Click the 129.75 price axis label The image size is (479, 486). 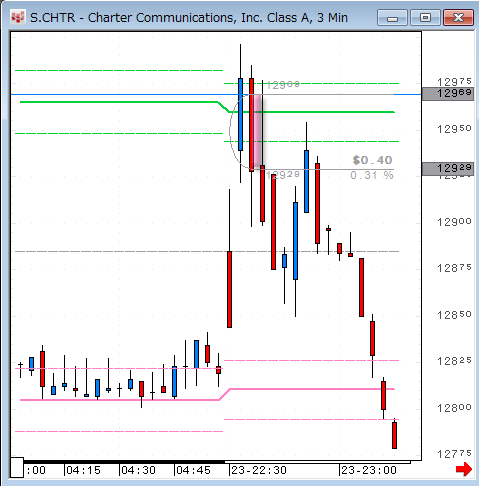pos(454,82)
